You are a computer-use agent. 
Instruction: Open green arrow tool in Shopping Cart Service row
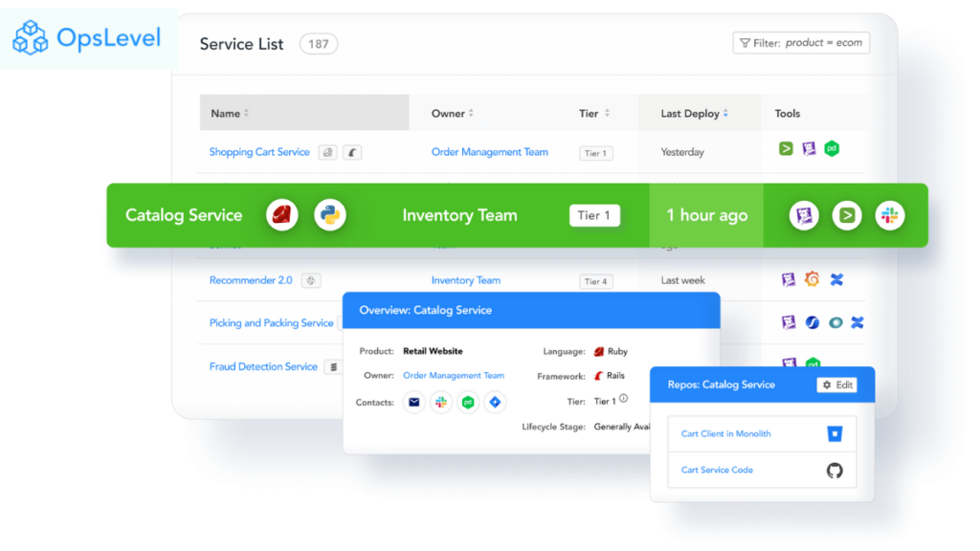(x=786, y=148)
